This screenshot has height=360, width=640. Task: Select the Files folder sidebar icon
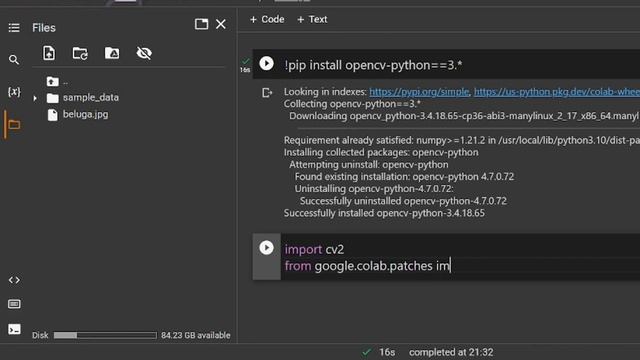[14, 124]
